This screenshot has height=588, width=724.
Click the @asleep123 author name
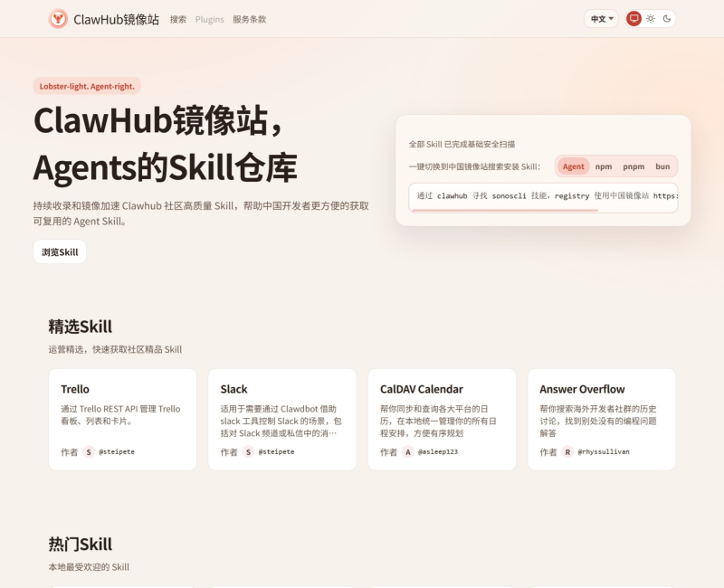[438, 451]
